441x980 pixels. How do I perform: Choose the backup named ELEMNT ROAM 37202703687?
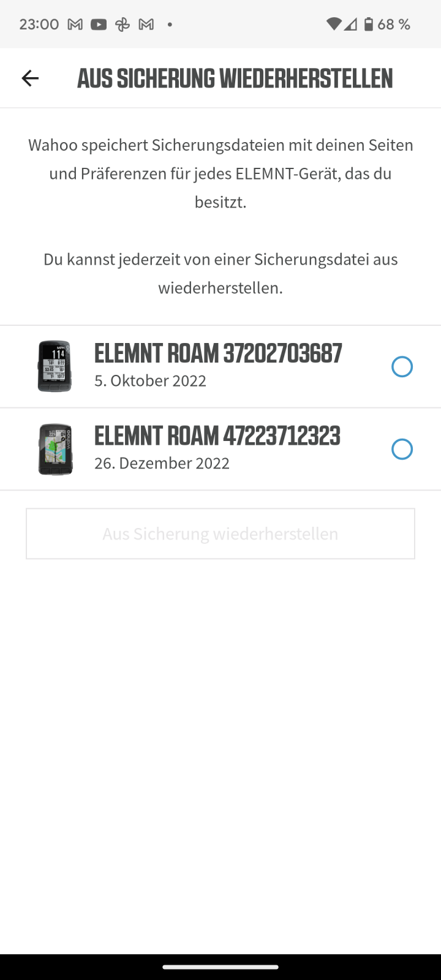(x=218, y=353)
